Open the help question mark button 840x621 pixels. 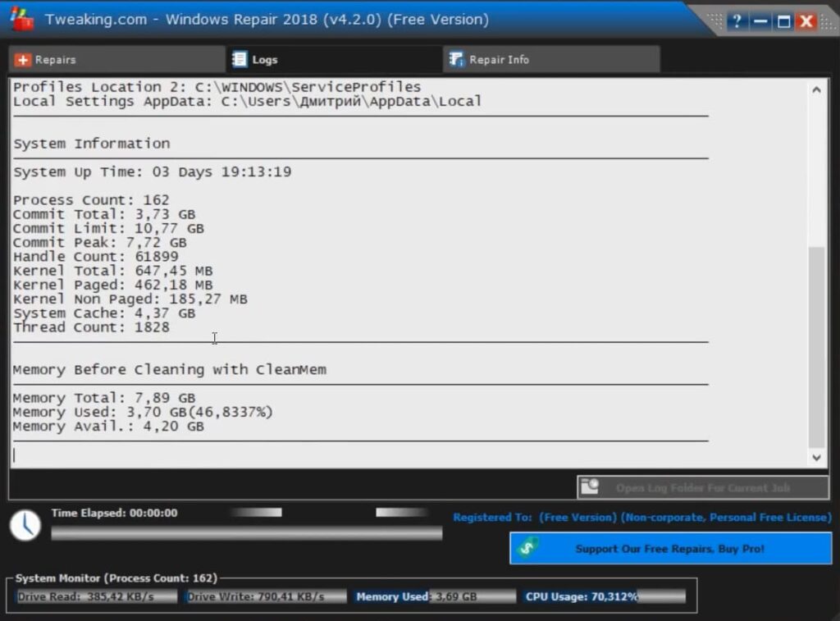click(737, 21)
